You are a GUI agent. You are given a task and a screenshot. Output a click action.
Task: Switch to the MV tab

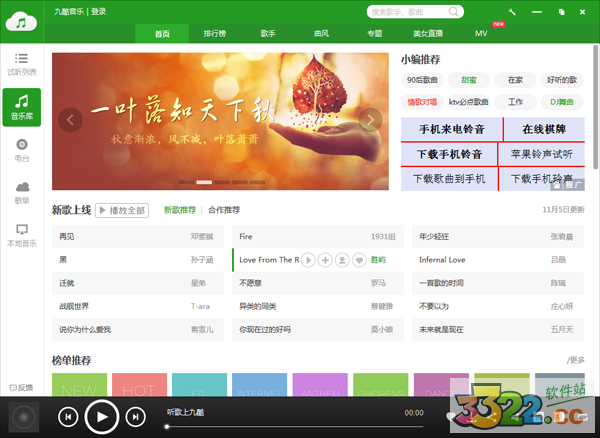point(481,33)
